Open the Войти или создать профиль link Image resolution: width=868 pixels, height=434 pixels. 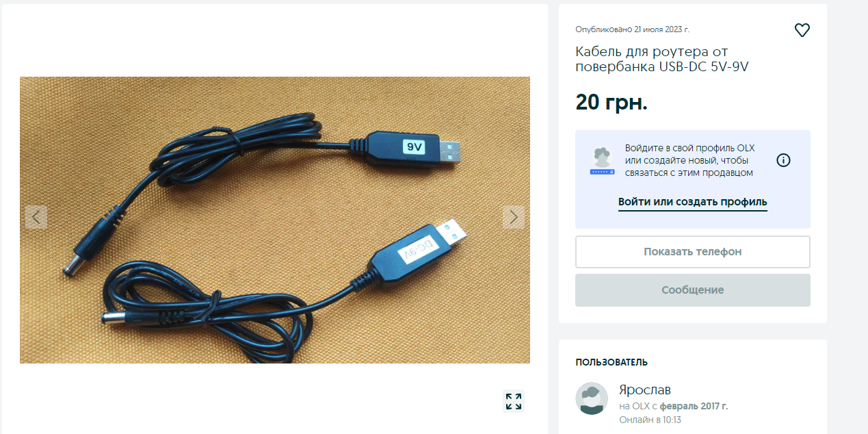click(x=692, y=203)
